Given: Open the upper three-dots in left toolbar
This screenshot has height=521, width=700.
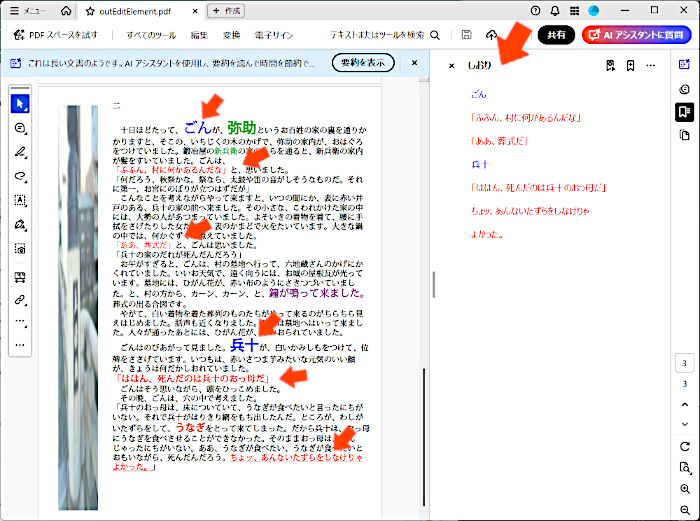Looking at the screenshot, I should click(20, 321).
